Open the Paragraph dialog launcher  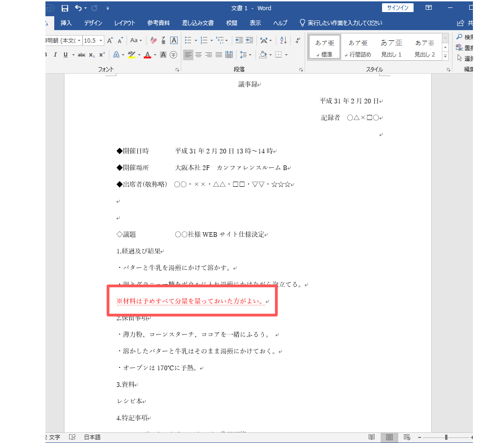coord(301,70)
